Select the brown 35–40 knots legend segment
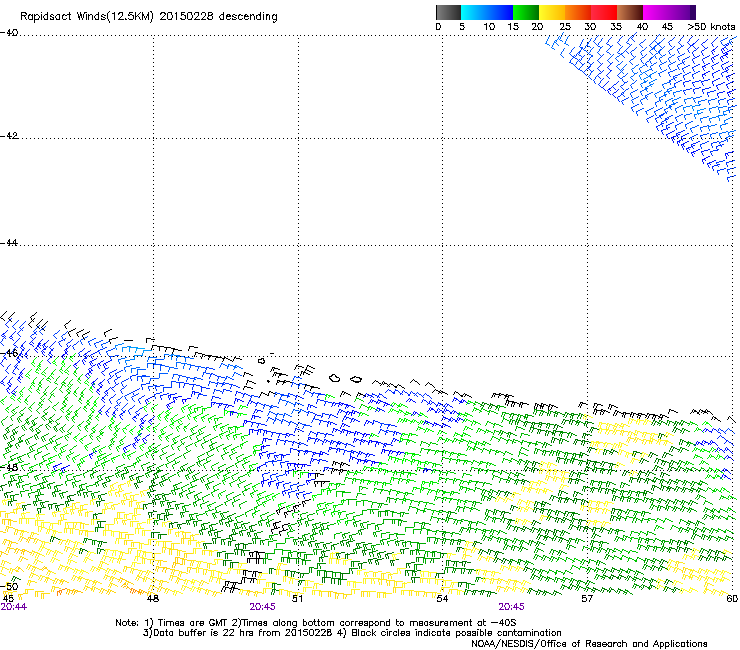740x650 pixels. pos(630,12)
